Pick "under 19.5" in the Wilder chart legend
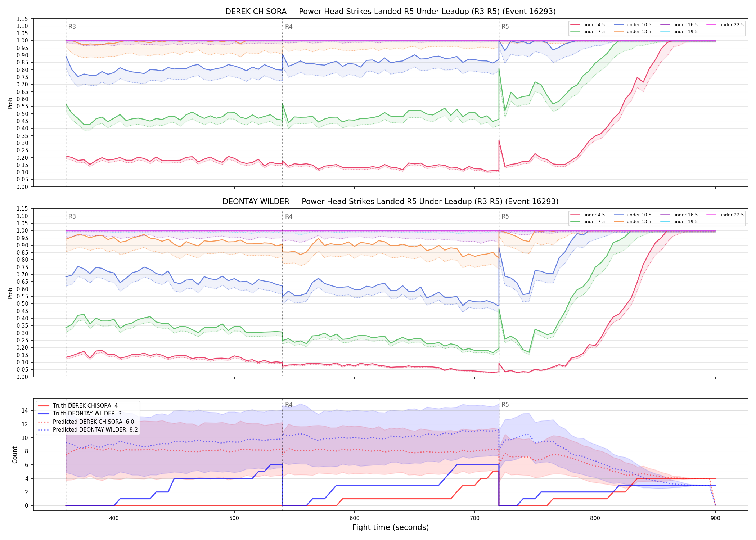The image size is (756, 540). coord(679,222)
